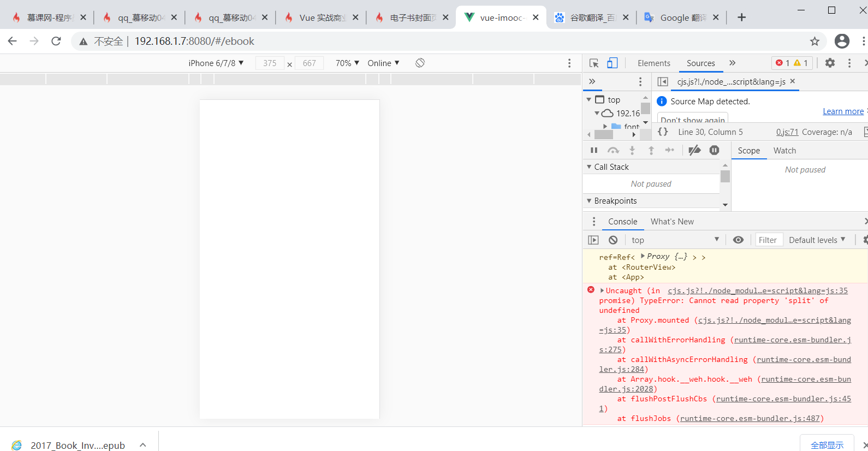Toggle the file navigator sidebar
Image resolution: width=868 pixels, height=451 pixels.
point(663,81)
